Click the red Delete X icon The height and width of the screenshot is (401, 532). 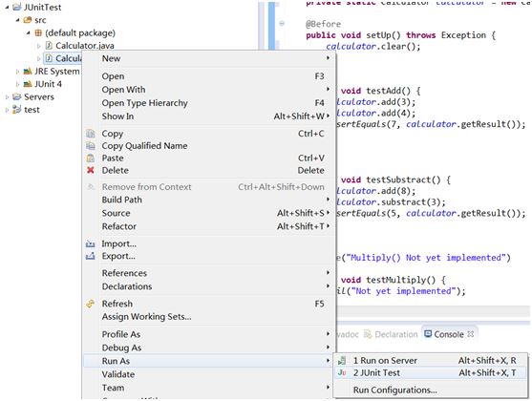tap(91, 170)
